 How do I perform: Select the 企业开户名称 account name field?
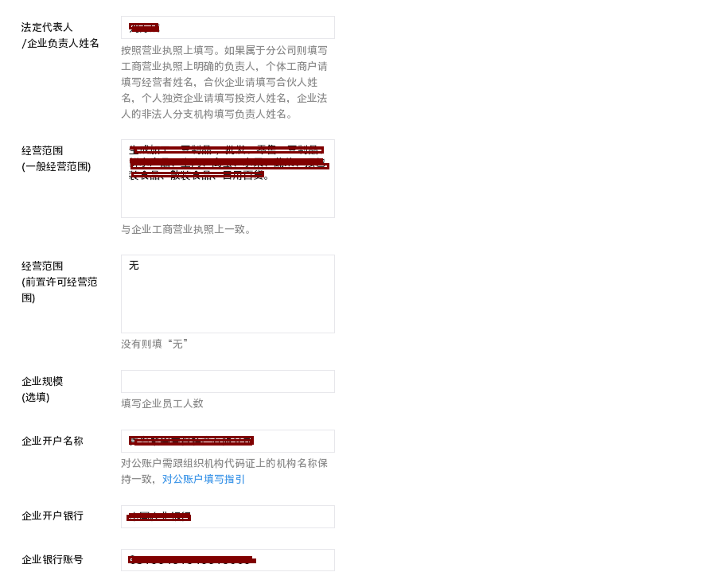(227, 441)
